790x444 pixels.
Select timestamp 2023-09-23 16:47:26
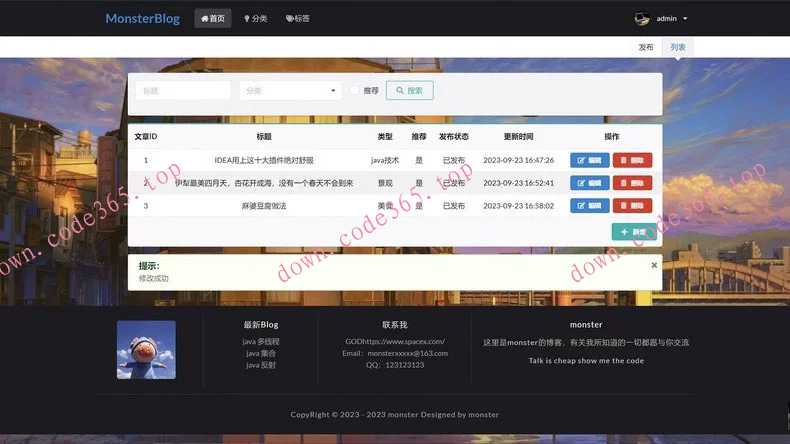[x=518, y=160]
